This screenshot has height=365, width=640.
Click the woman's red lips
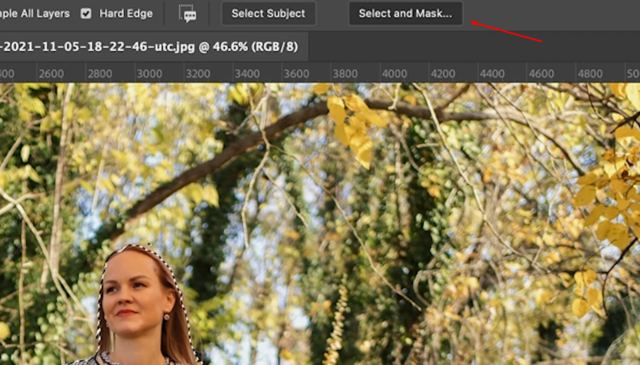click(x=127, y=314)
